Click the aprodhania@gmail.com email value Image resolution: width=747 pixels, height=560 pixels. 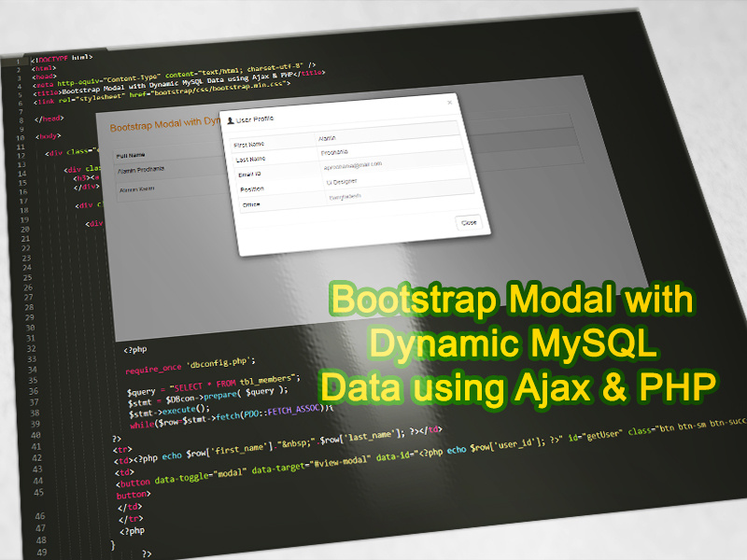353,166
